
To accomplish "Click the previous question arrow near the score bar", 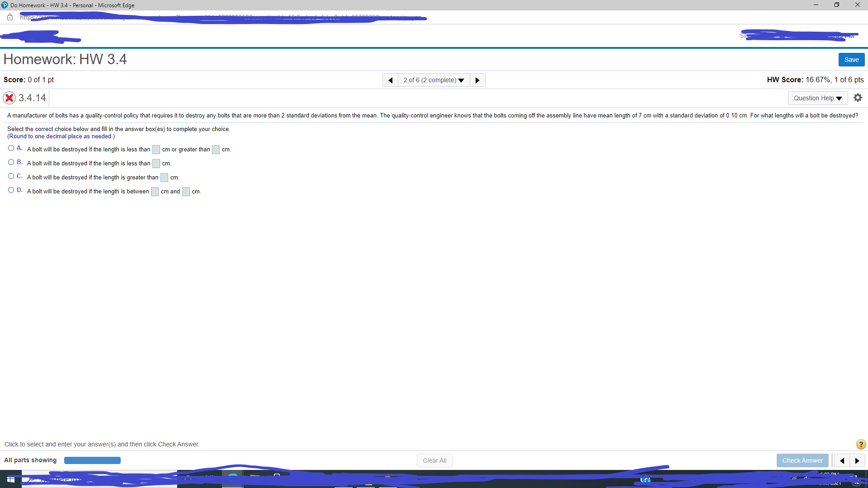I will click(391, 80).
